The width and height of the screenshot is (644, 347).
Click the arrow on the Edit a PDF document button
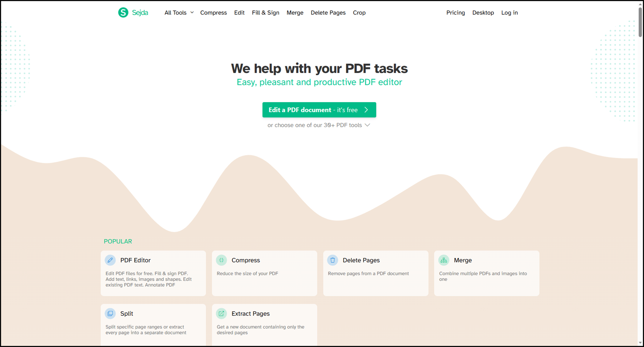[x=366, y=110]
